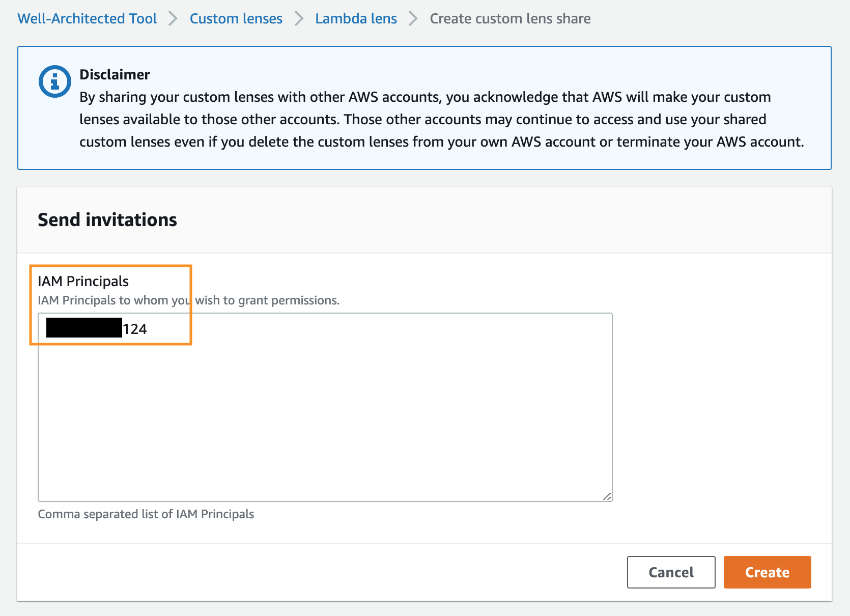Click the chevron after Custom lenses
850x616 pixels.
(299, 18)
